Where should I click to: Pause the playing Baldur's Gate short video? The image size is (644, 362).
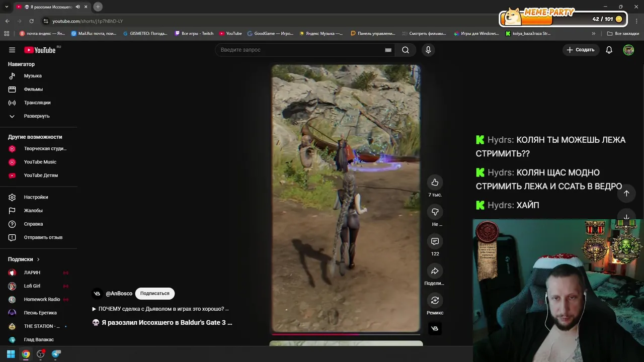tap(346, 199)
